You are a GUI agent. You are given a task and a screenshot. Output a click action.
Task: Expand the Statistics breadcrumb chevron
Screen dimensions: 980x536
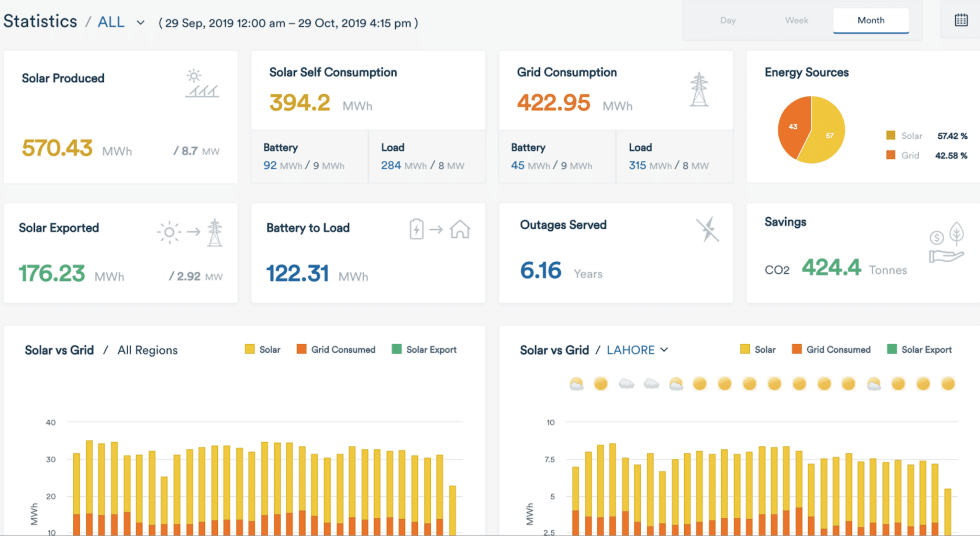(140, 22)
